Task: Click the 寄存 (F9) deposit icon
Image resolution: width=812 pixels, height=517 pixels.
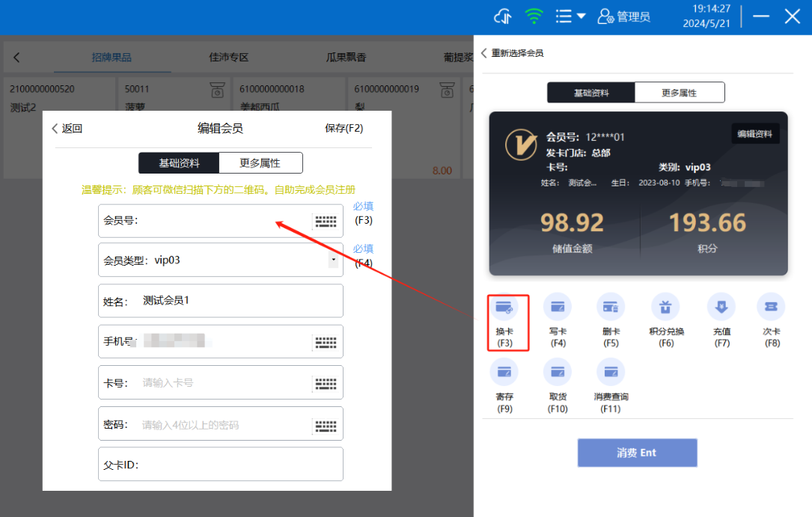Action: (x=504, y=372)
